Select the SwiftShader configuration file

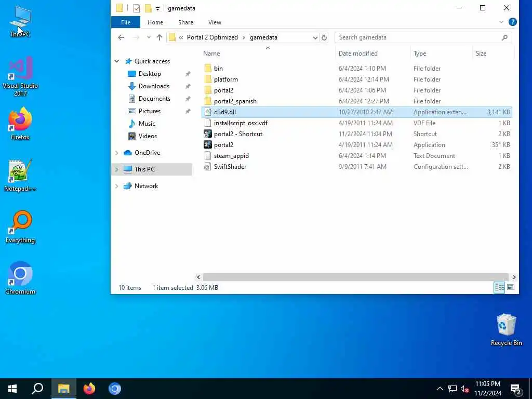click(356, 167)
